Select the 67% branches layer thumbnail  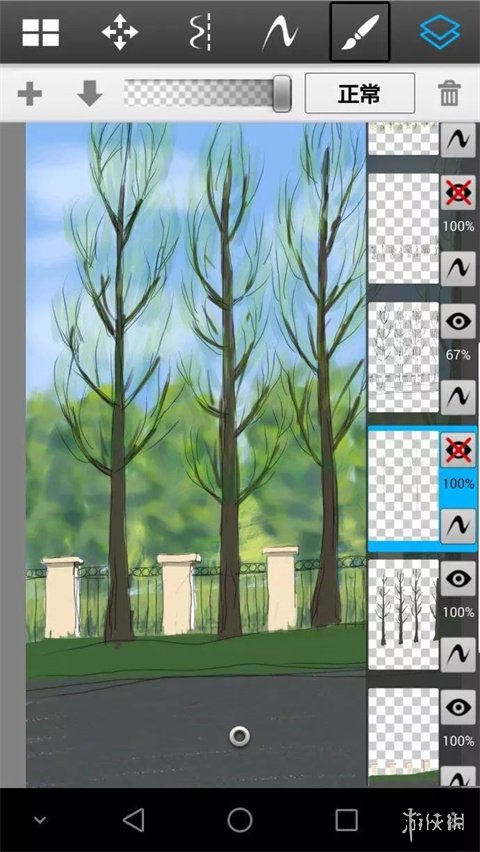403,357
